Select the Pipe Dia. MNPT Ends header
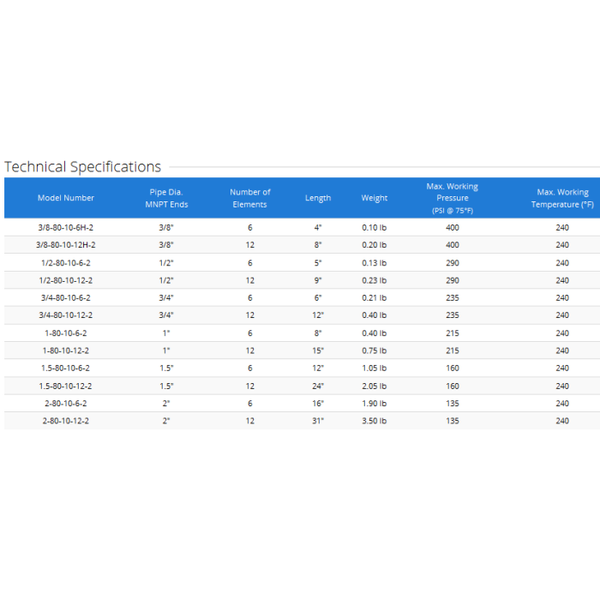 (166, 198)
